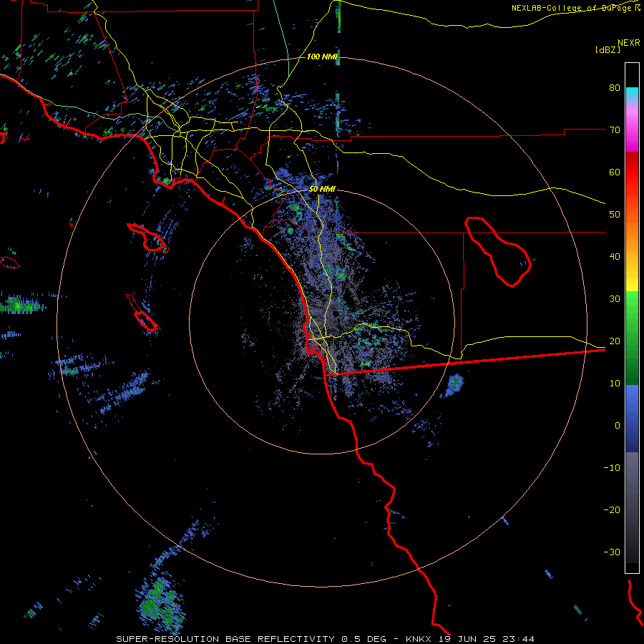Select the 40 tick label on the dBZ scale
Image resolution: width=644 pixels, height=644 pixels.
click(x=615, y=257)
